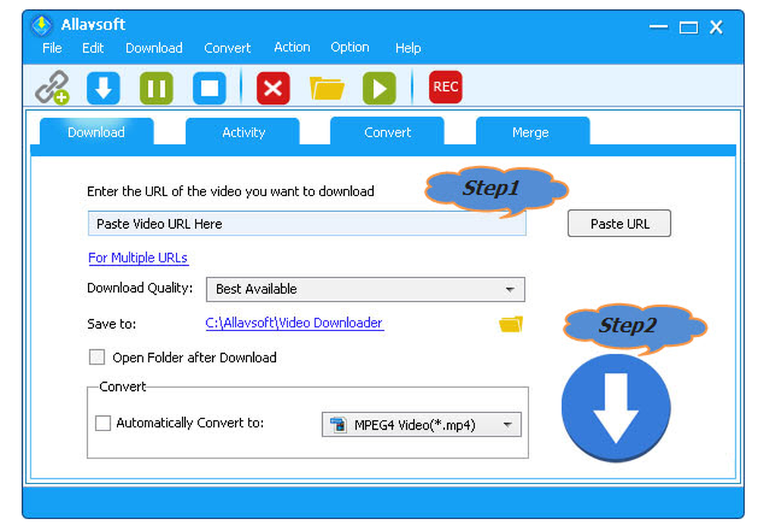758x532 pixels.
Task: Switch to the Merge tab
Action: 531,133
